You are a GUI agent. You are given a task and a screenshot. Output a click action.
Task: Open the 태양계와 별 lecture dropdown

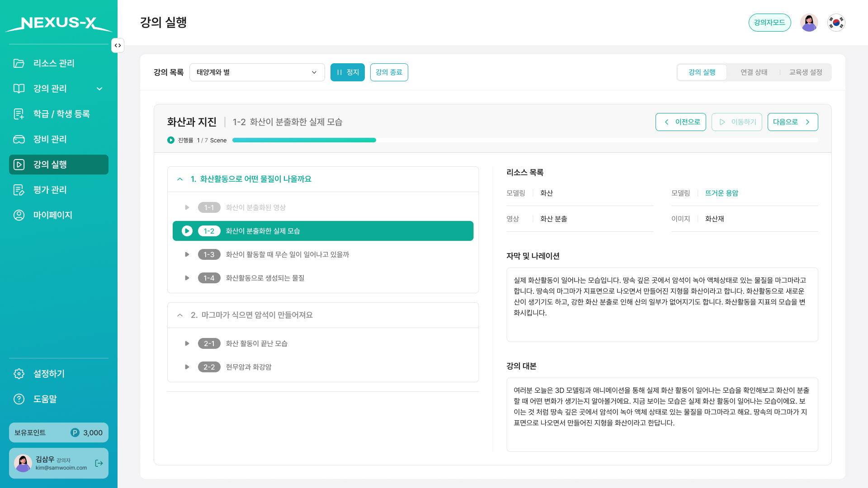(x=257, y=72)
